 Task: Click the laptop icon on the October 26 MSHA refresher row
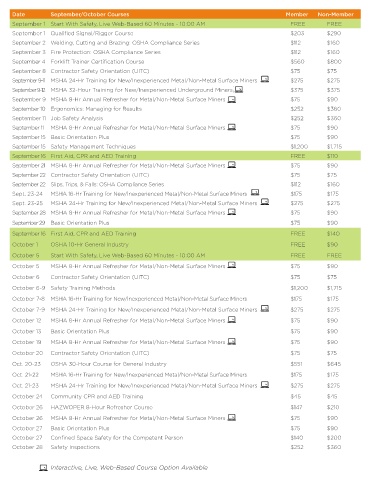click(232, 417)
